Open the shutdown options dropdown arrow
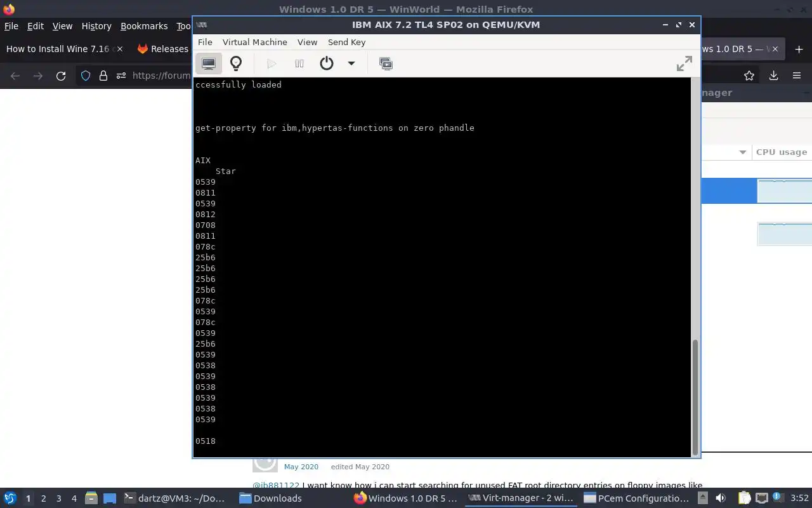The width and height of the screenshot is (812, 508). [351, 63]
